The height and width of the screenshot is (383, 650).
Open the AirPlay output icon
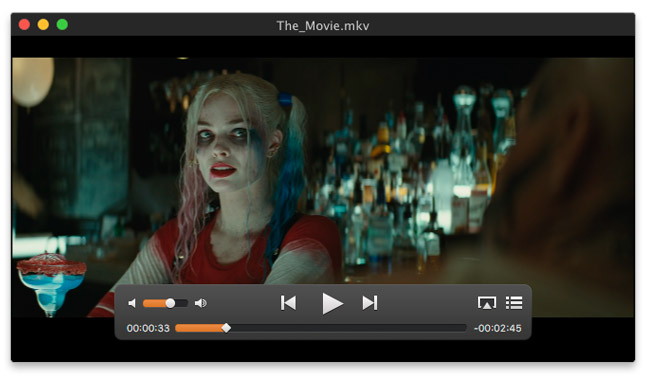point(487,303)
